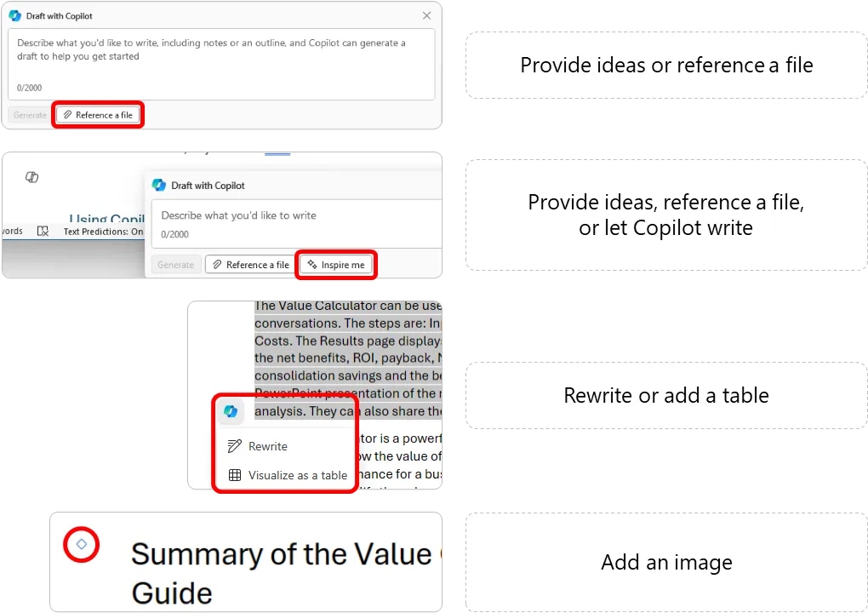This screenshot has width=868, height=613.
Task: Click the proofing icon in the status bar
Action: tap(42, 232)
